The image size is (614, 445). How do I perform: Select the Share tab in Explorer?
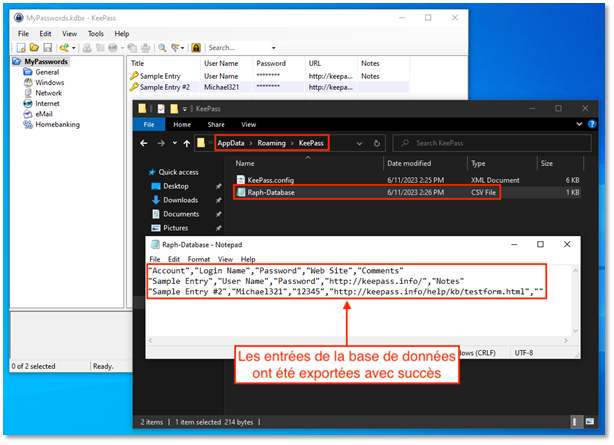(x=216, y=125)
